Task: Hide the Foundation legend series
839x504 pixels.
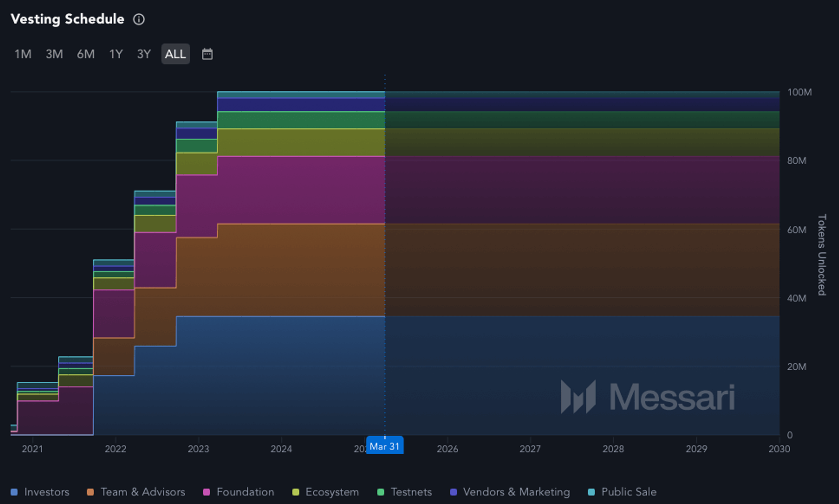Action: (x=239, y=492)
